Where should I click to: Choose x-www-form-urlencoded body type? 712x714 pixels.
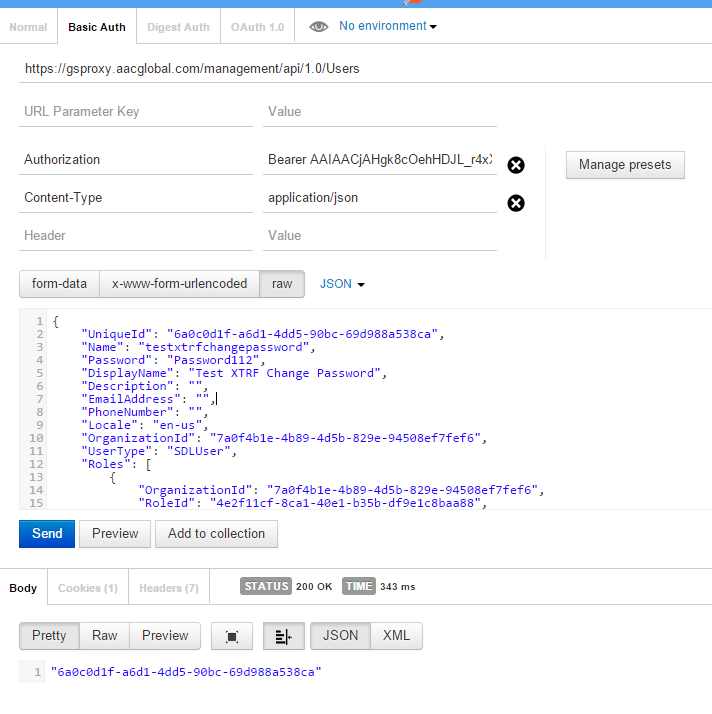(179, 284)
